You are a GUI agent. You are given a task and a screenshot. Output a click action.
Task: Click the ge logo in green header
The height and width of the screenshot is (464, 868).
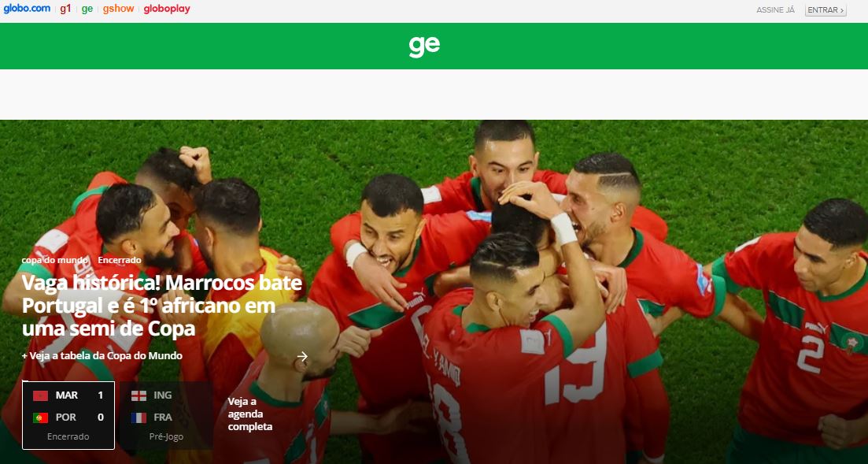coord(424,46)
